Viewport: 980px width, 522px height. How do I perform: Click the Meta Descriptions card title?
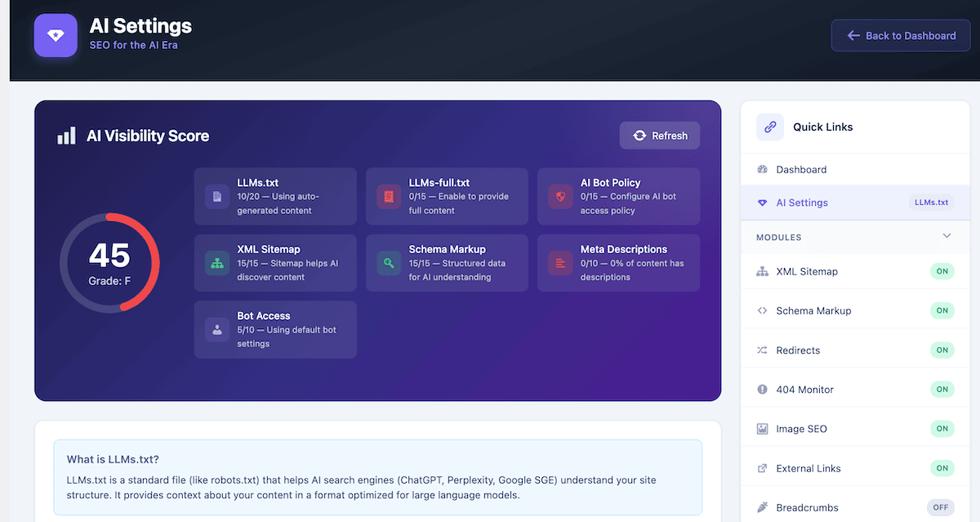pyautogui.click(x=624, y=249)
